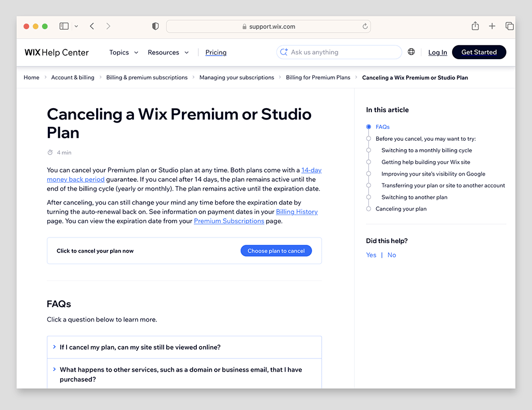
Task: Select the Get Started button
Action: click(x=479, y=52)
